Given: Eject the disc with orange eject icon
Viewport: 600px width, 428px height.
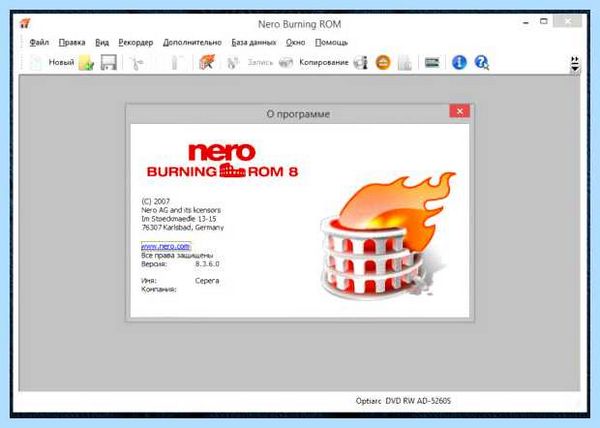Looking at the screenshot, I should (x=383, y=62).
